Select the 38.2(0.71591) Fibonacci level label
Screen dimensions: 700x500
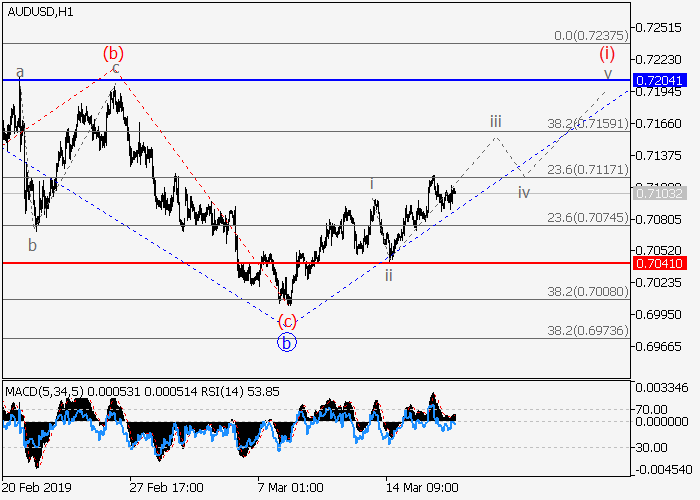pyautogui.click(x=587, y=123)
